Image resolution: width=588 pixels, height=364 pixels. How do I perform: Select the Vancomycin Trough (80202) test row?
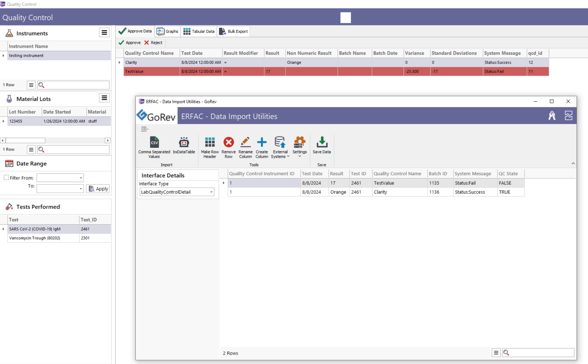tap(59, 238)
